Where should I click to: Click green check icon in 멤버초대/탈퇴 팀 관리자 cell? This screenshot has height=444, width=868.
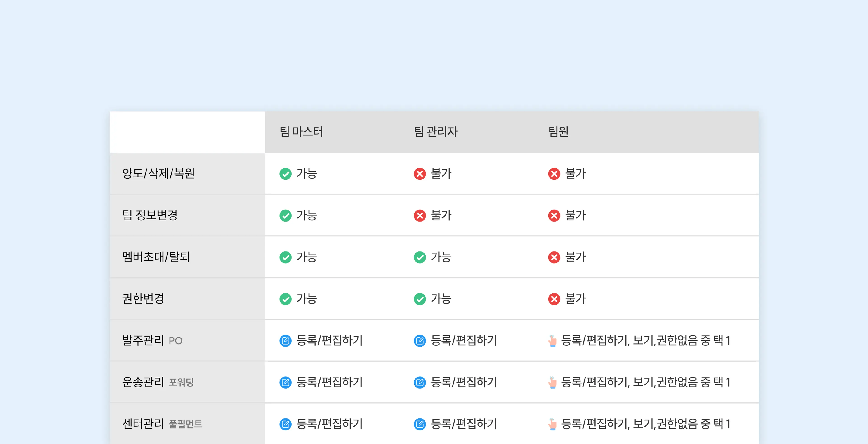click(x=420, y=257)
